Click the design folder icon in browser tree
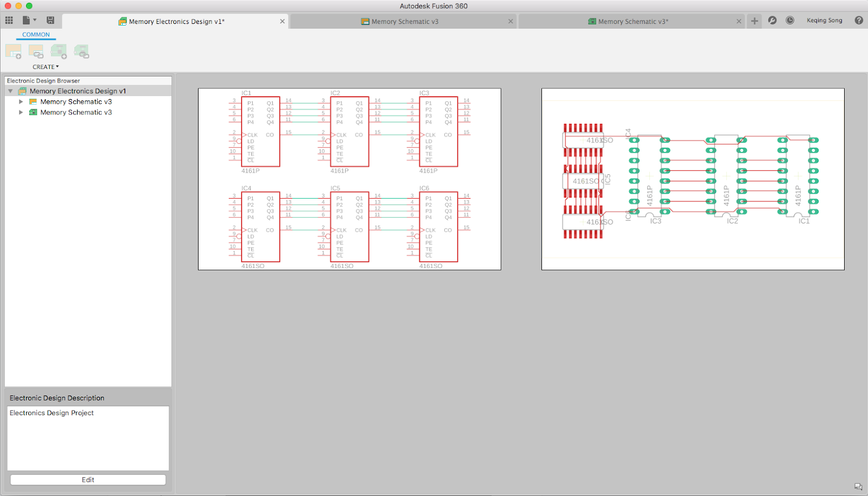 tap(22, 91)
